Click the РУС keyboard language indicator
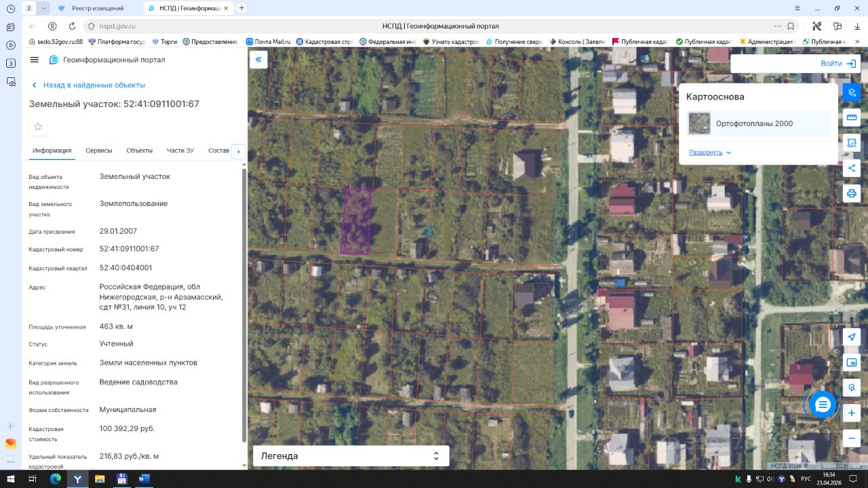 [806, 479]
